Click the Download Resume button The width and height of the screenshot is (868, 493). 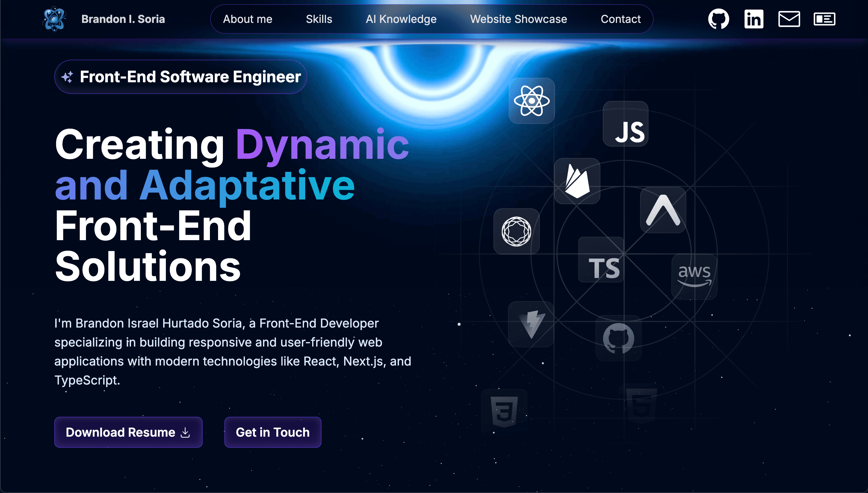tap(128, 432)
